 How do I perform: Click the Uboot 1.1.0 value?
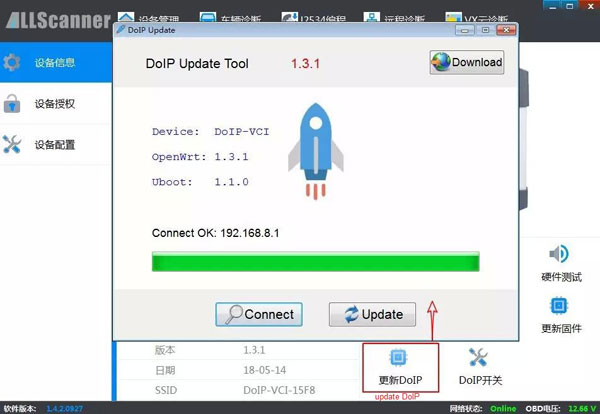click(232, 182)
